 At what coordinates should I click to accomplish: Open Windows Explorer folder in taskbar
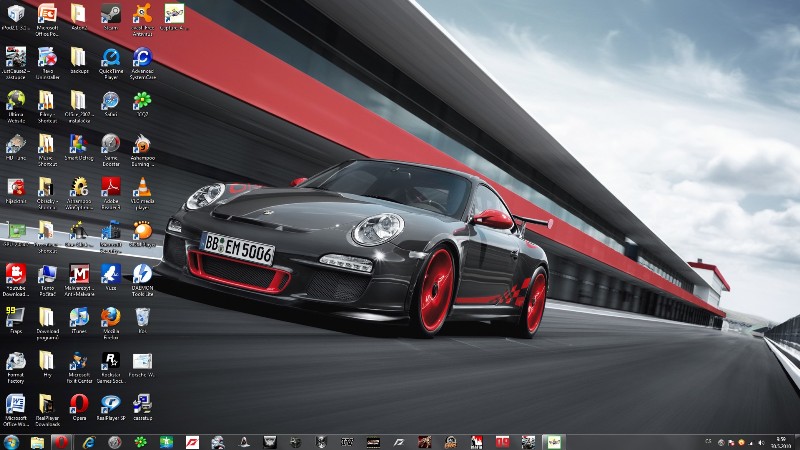pos(37,441)
